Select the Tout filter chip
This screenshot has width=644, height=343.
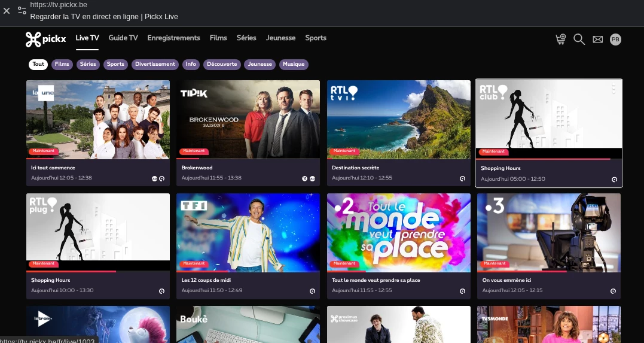(38, 64)
